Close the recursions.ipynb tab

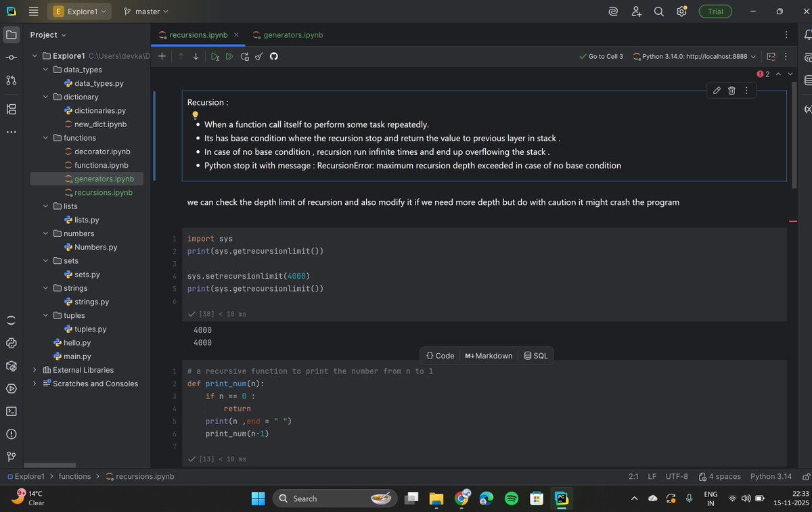pyautogui.click(x=236, y=34)
